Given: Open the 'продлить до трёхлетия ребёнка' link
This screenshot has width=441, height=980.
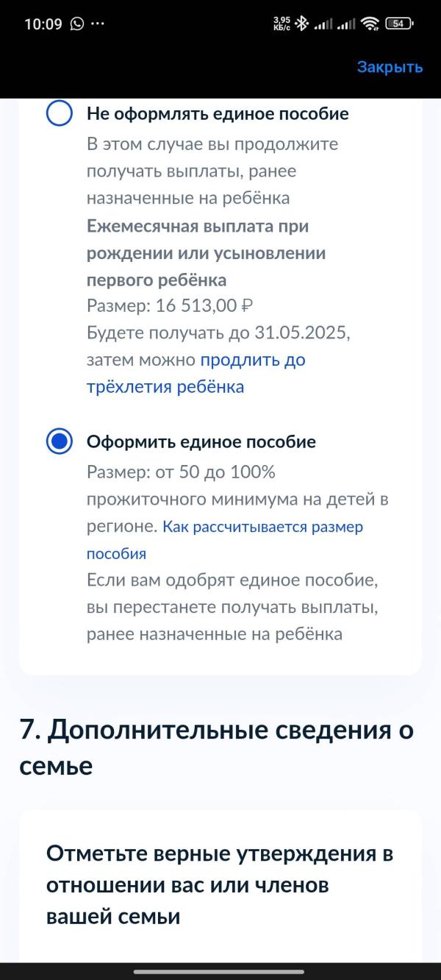Looking at the screenshot, I should [196, 374].
